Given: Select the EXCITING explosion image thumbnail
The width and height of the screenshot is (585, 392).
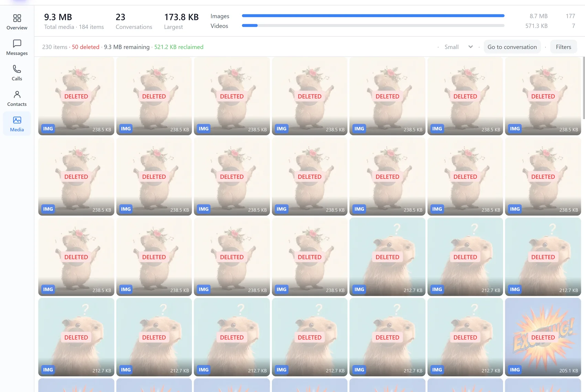Looking at the screenshot, I should pyautogui.click(x=543, y=337).
